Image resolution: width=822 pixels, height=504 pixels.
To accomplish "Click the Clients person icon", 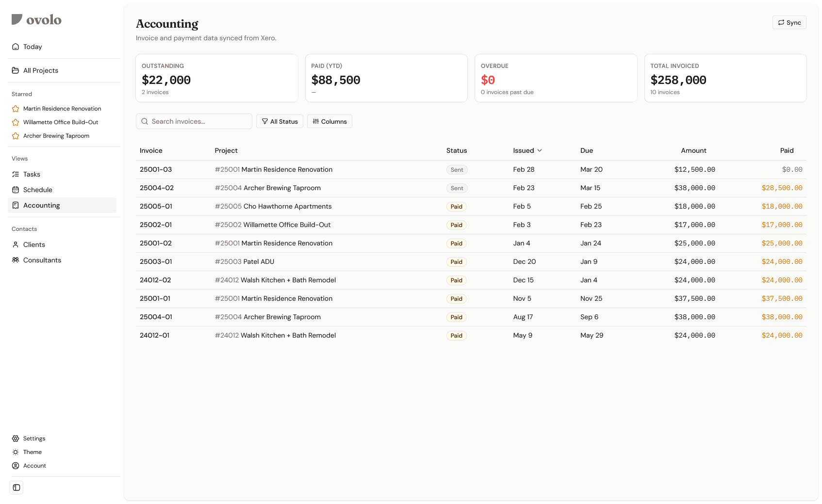I will pyautogui.click(x=16, y=244).
